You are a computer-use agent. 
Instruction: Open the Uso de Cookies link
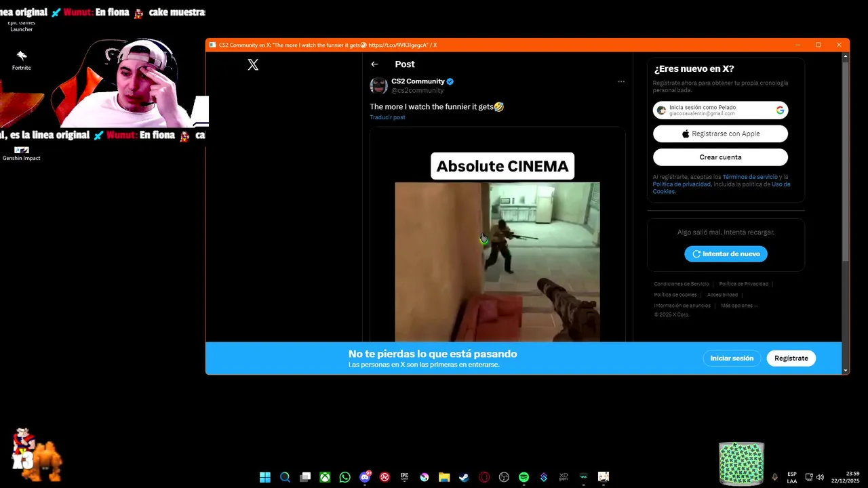[722, 188]
